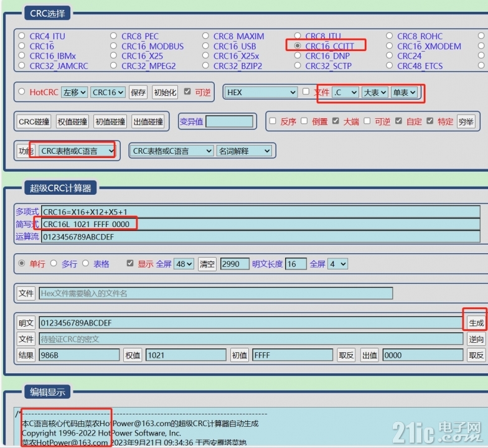The image size is (488, 448).
Task: Choose CRC16_X25x radio option
Action: click(205, 56)
